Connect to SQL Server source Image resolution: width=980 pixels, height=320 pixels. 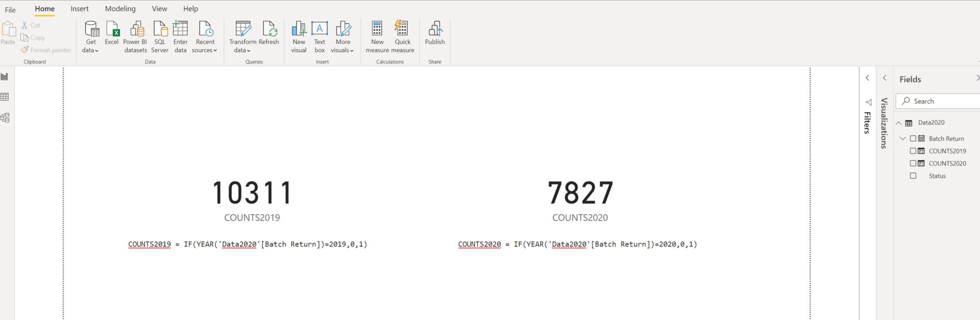(x=160, y=37)
